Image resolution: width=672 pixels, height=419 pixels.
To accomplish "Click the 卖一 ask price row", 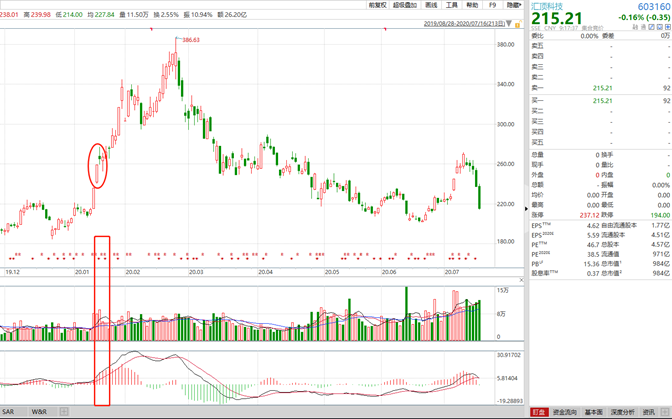I will 600,88.
